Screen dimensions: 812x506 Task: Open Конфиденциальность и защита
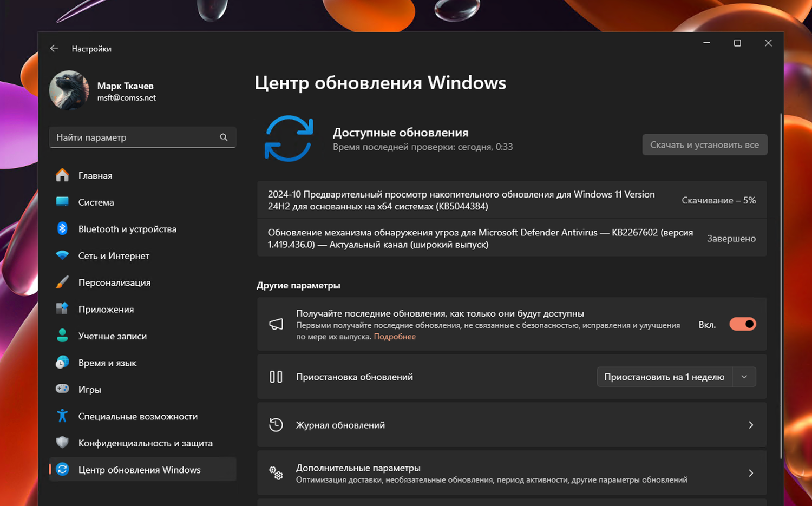[143, 443]
